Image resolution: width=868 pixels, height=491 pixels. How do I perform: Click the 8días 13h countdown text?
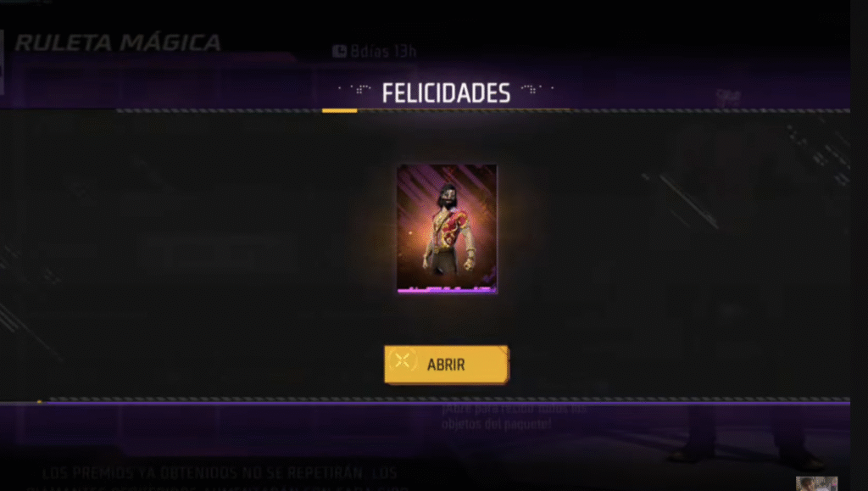pos(383,52)
